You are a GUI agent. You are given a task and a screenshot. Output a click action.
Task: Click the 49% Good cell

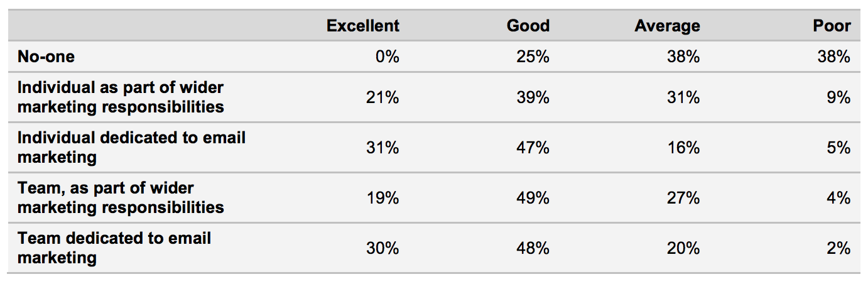533,198
